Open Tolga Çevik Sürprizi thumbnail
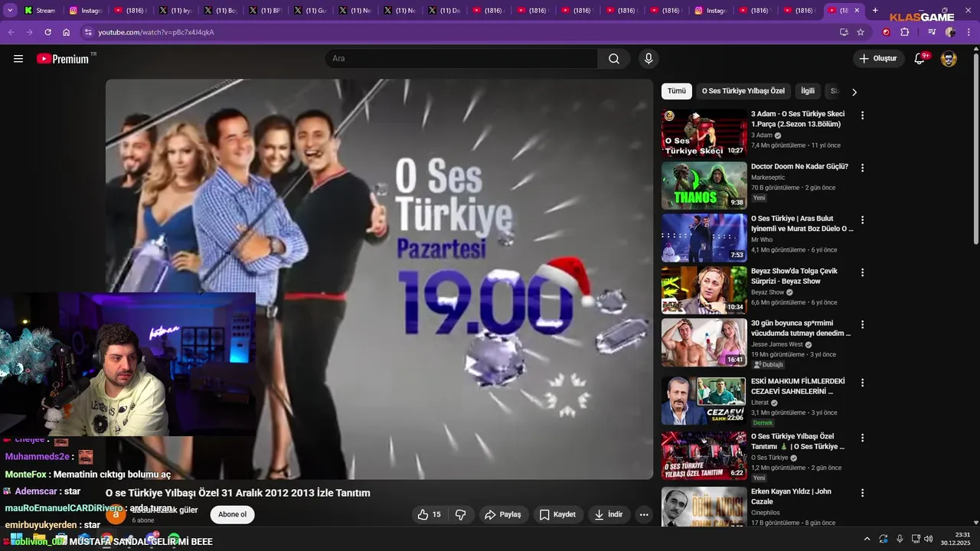This screenshot has height=551, width=980. (x=704, y=290)
